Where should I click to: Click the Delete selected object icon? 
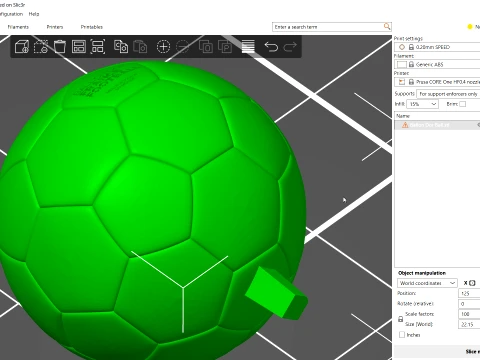click(41, 47)
